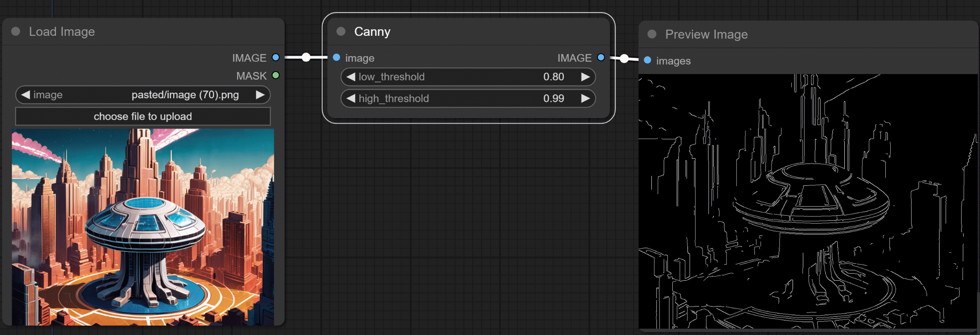Decrease low_threshold with the left arrow
The image size is (980, 335).
coord(351,77)
